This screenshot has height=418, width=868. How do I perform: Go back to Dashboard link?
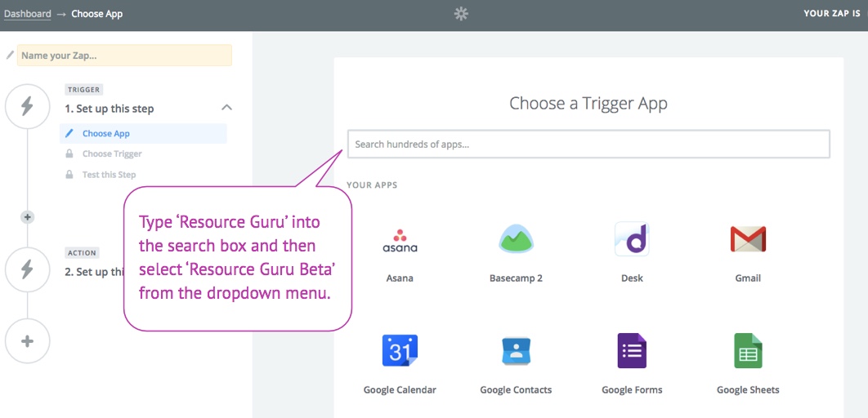click(28, 14)
